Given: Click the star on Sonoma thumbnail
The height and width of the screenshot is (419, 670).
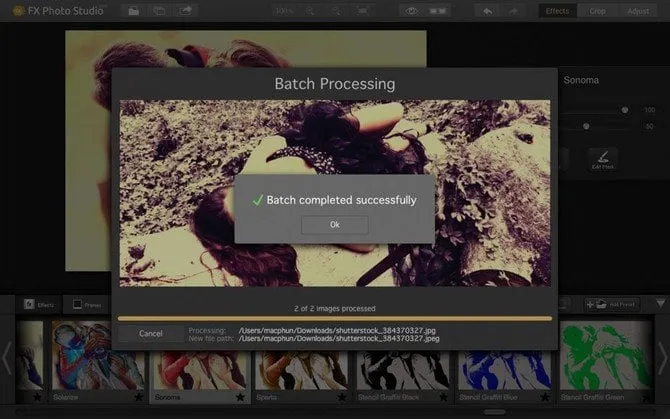Looking at the screenshot, I should (240, 397).
